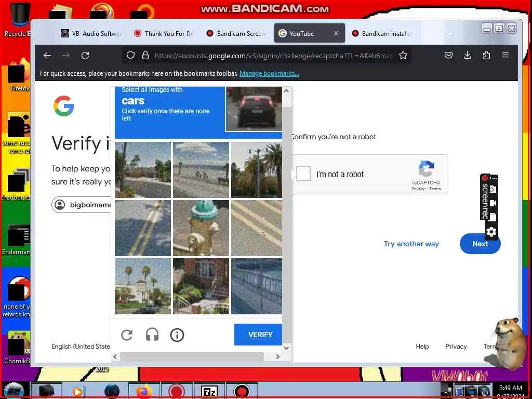
Task: Open the bigboimeme account chip
Action: coord(82,205)
